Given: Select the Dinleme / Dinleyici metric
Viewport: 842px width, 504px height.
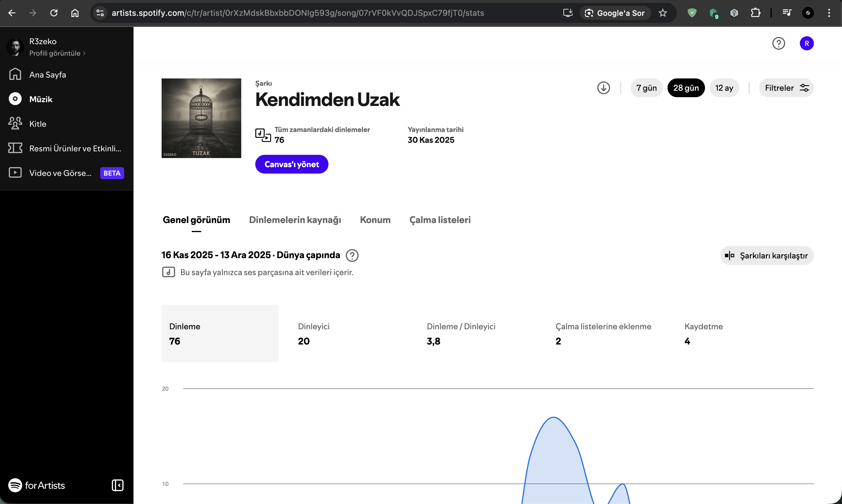Looking at the screenshot, I should [x=478, y=333].
